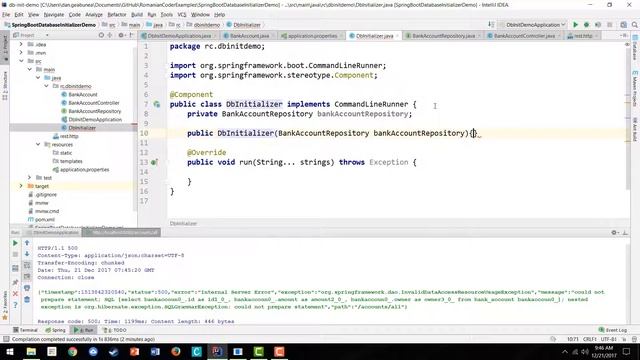The image size is (640, 360).
Task: Switch to BankAccountController.java tab
Action: 524,36
